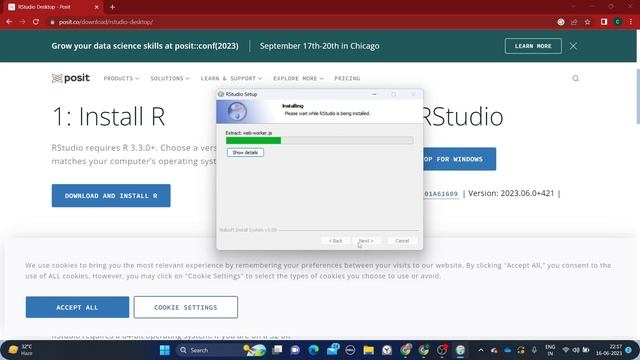Viewport: 640px width, 360px height.
Task: Open File Explorer from the taskbar
Action: [369, 350]
